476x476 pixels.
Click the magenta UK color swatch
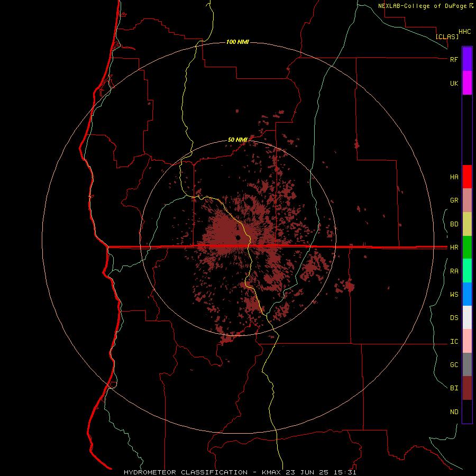click(x=467, y=83)
